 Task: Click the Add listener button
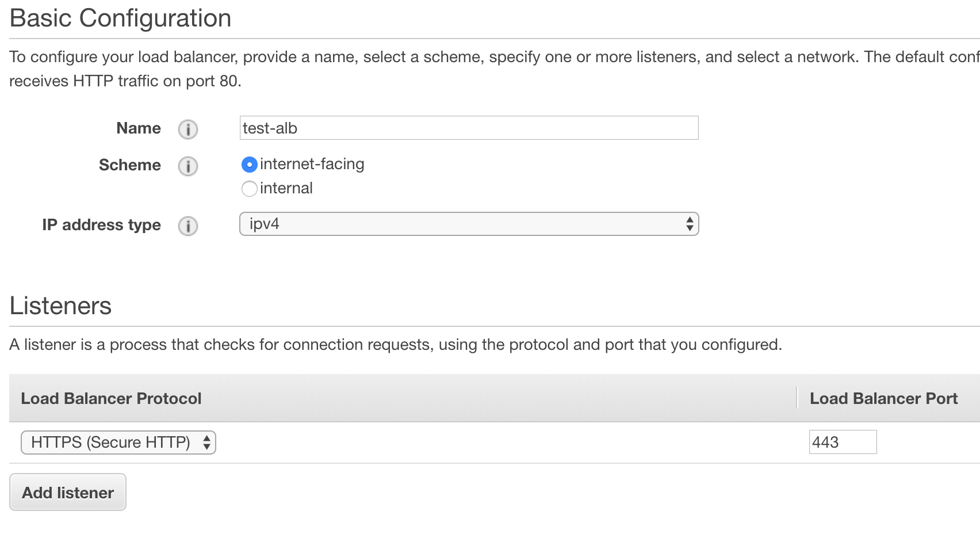click(x=67, y=492)
